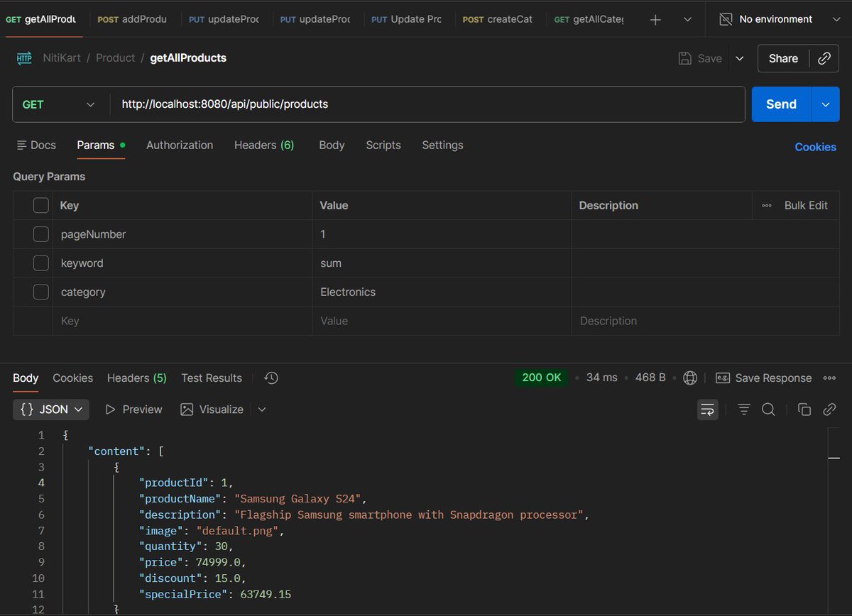Enable the keyword param checkbox

pos(41,263)
